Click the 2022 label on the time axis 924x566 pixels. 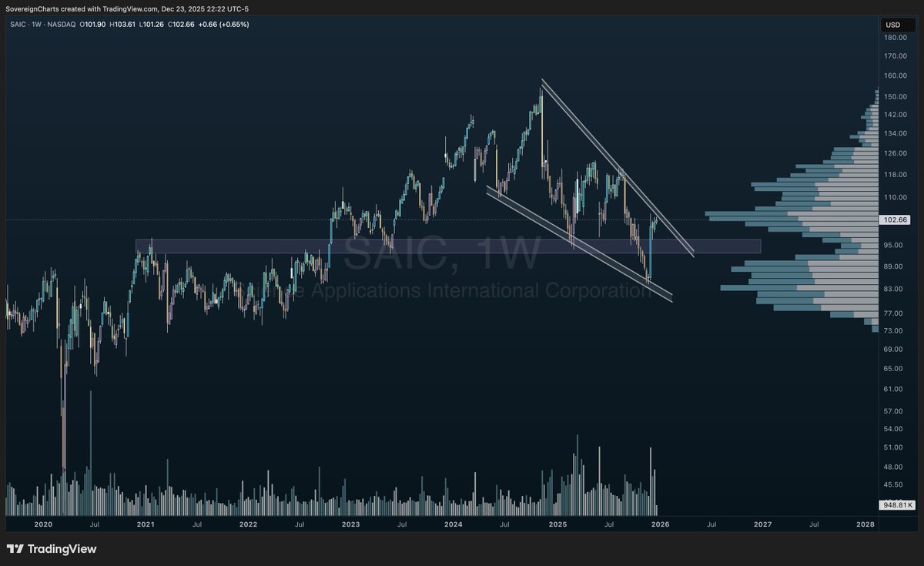pos(248,524)
